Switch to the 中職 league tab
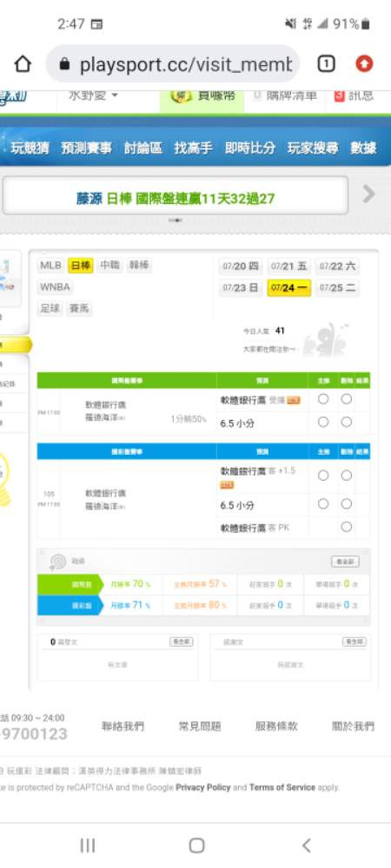Screen dimensions: 391x868 coord(109,266)
